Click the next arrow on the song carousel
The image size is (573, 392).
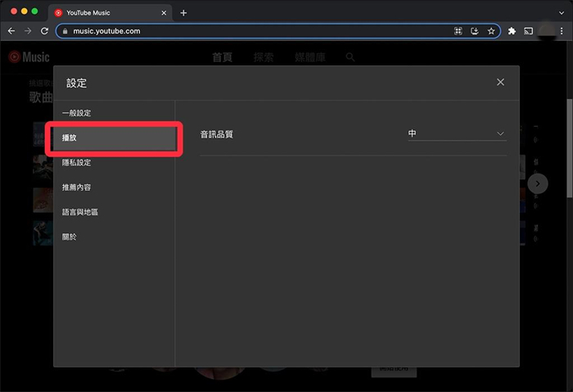click(537, 183)
